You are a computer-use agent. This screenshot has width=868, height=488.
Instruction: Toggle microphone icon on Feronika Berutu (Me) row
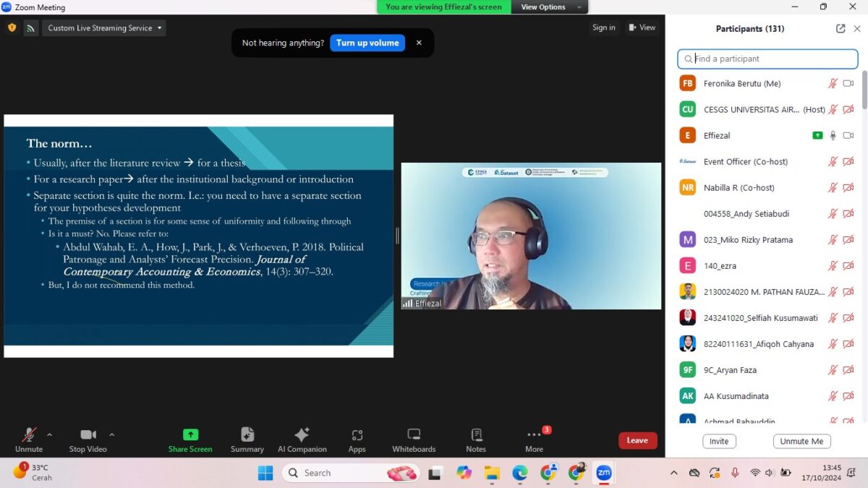coord(833,84)
